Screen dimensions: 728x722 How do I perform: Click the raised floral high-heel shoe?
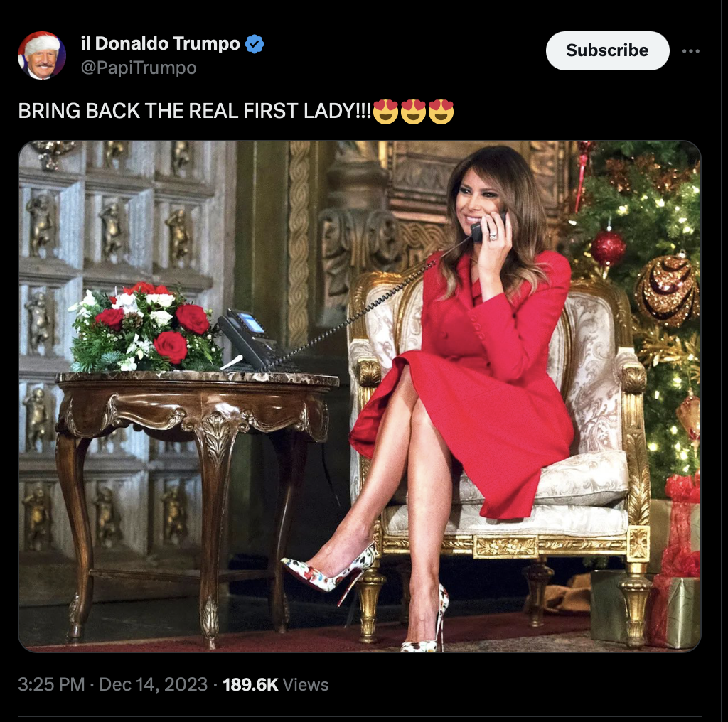[x=328, y=571]
